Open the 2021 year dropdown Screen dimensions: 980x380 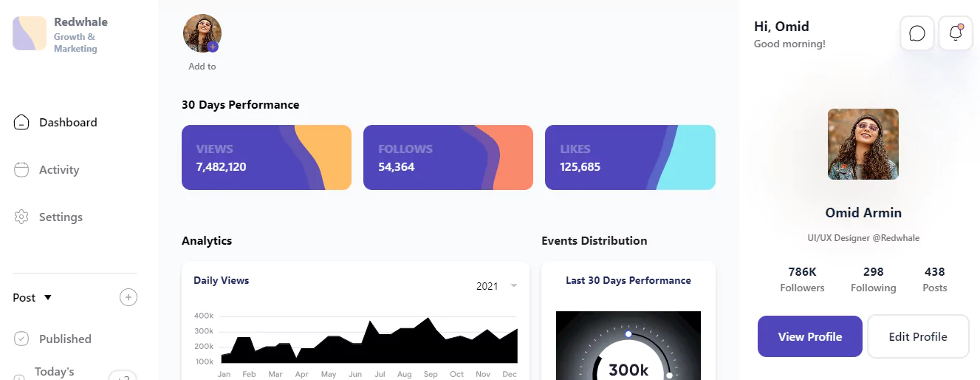(x=496, y=286)
